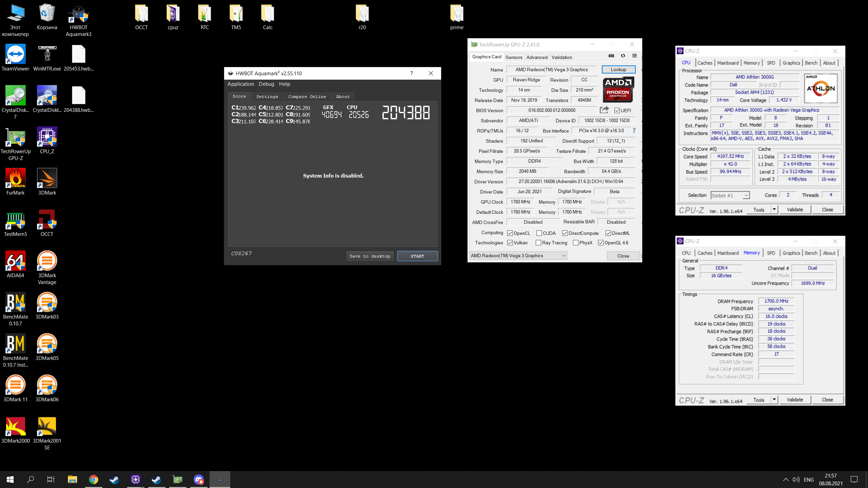Open the r20 folder on desktop

pos(362,17)
